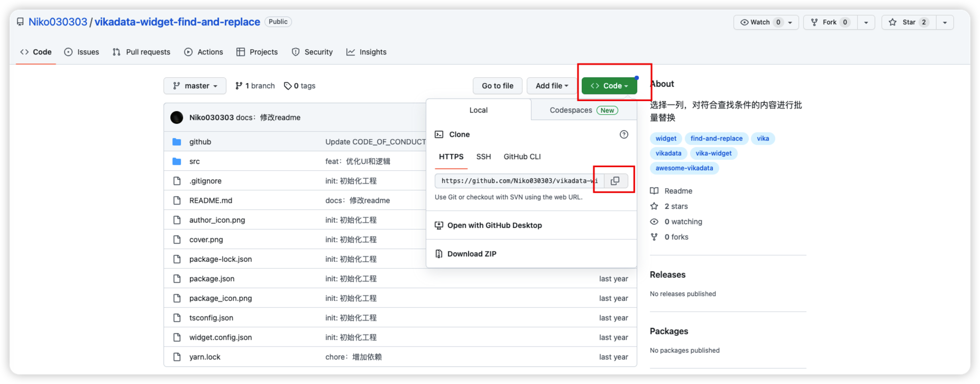Open the package_icon.png file

pos(221,298)
